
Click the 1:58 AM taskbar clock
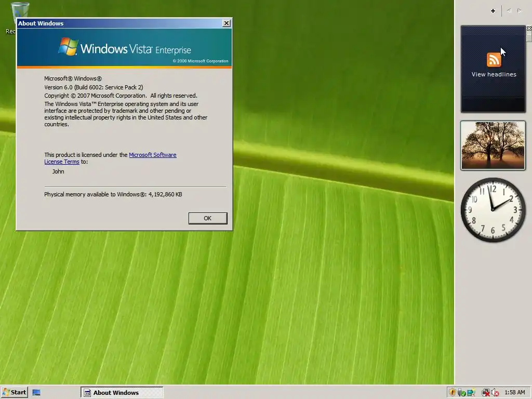514,393
